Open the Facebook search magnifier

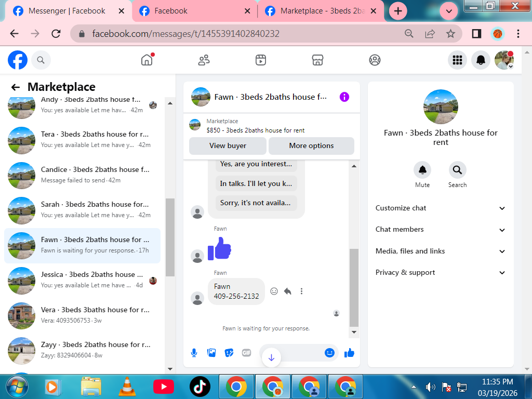point(41,60)
